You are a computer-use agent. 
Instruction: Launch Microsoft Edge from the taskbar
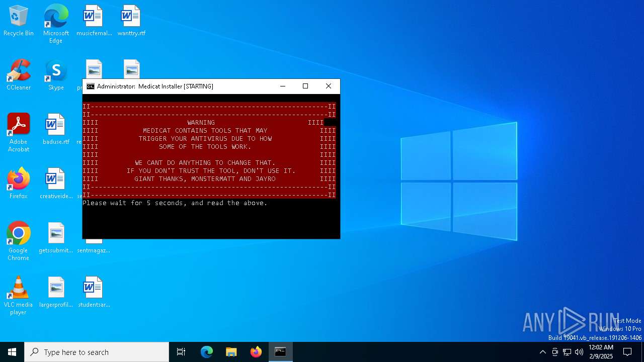coord(207,352)
